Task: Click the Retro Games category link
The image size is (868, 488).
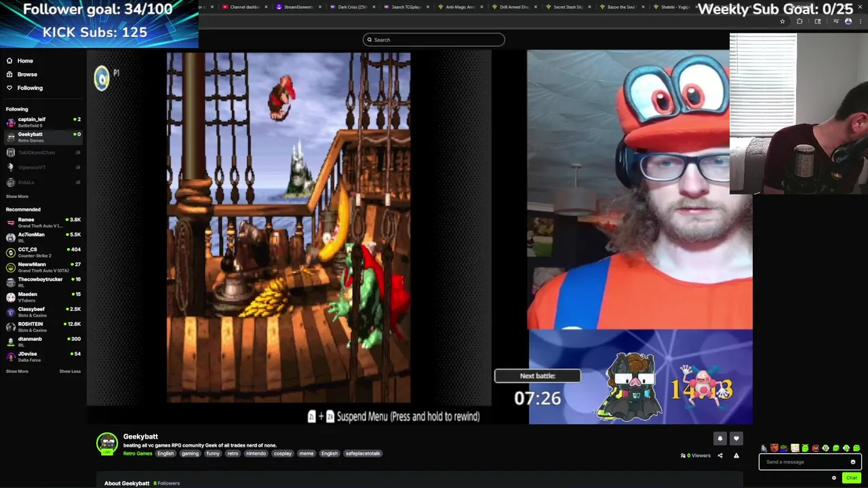Action: 138,453
